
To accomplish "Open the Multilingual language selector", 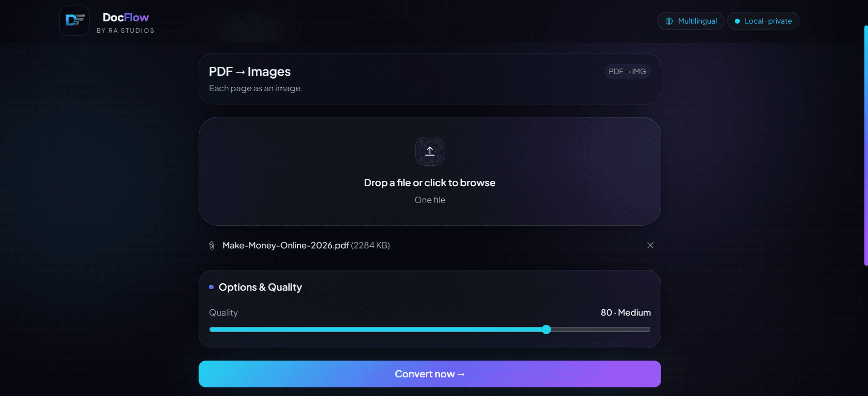I will coord(691,21).
